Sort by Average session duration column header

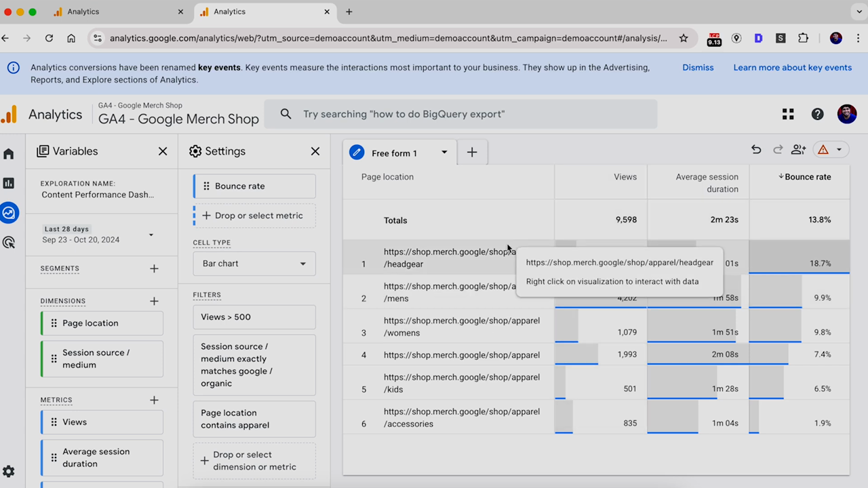click(x=707, y=183)
